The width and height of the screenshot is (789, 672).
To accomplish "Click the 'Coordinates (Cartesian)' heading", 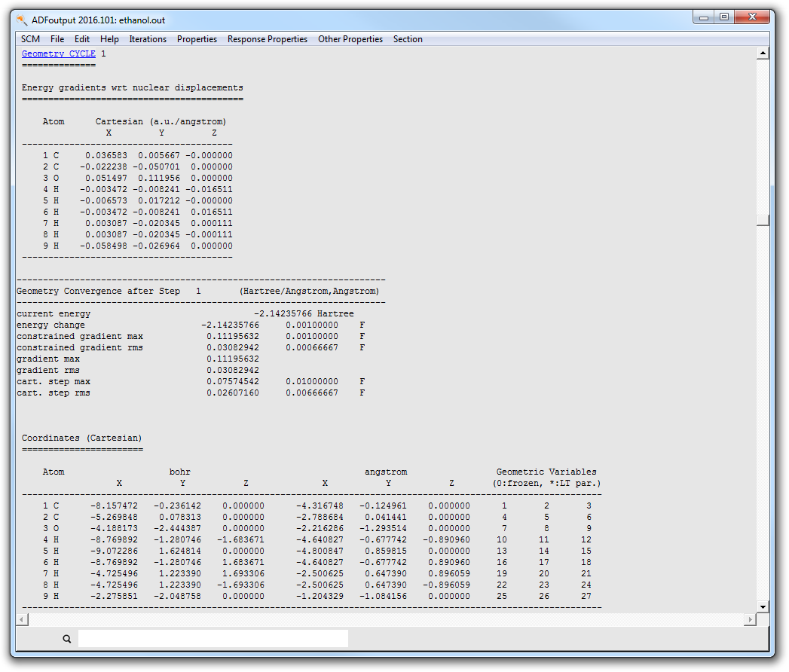I will point(82,438).
